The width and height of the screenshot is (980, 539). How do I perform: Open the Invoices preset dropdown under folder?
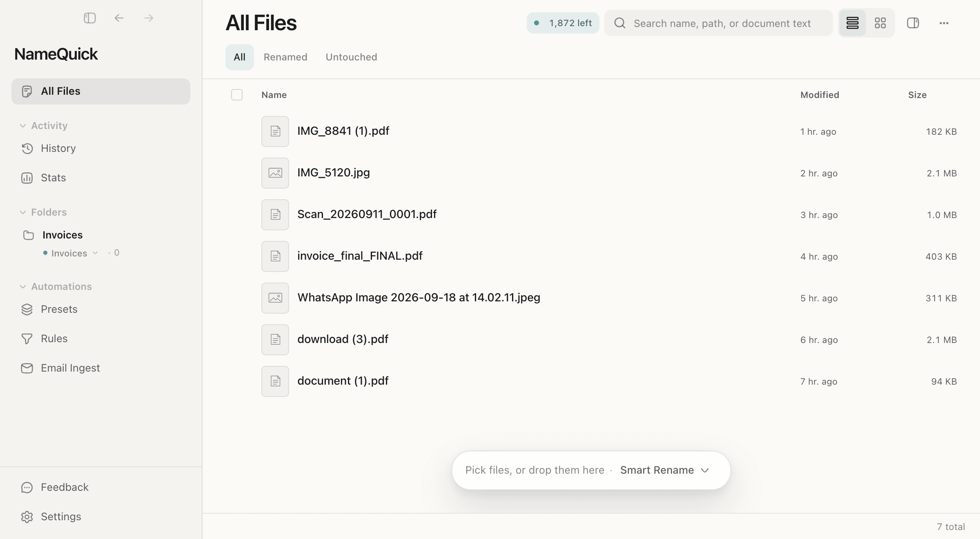[71, 253]
